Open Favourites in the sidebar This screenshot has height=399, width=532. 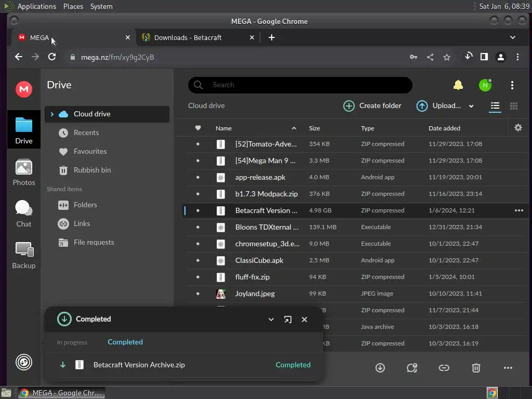click(x=107, y=151)
